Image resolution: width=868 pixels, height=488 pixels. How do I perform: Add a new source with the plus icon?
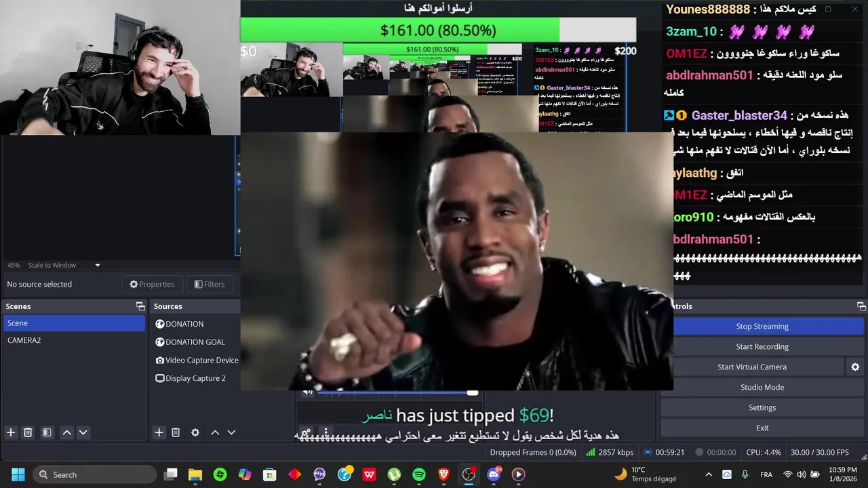[159, 432]
